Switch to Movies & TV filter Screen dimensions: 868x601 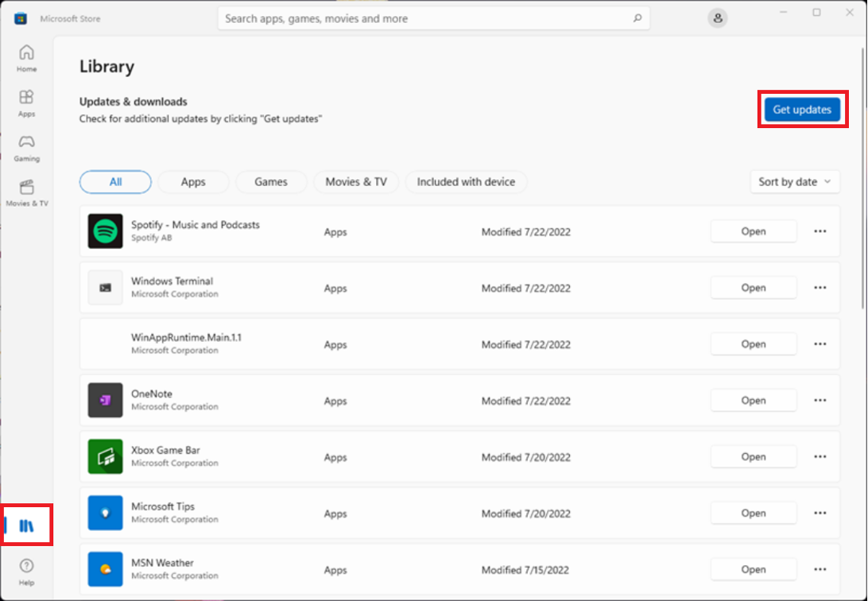click(356, 182)
